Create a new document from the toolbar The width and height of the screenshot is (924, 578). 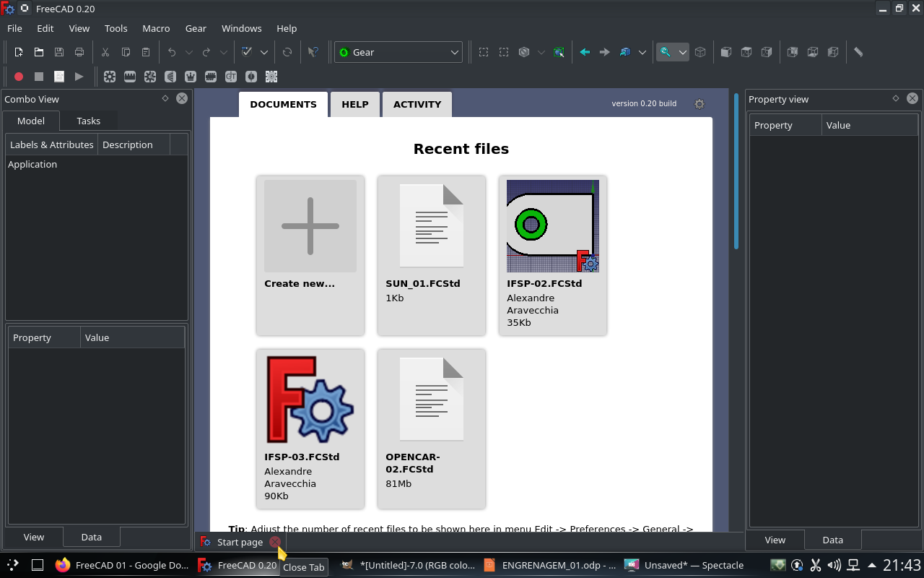pyautogui.click(x=19, y=52)
